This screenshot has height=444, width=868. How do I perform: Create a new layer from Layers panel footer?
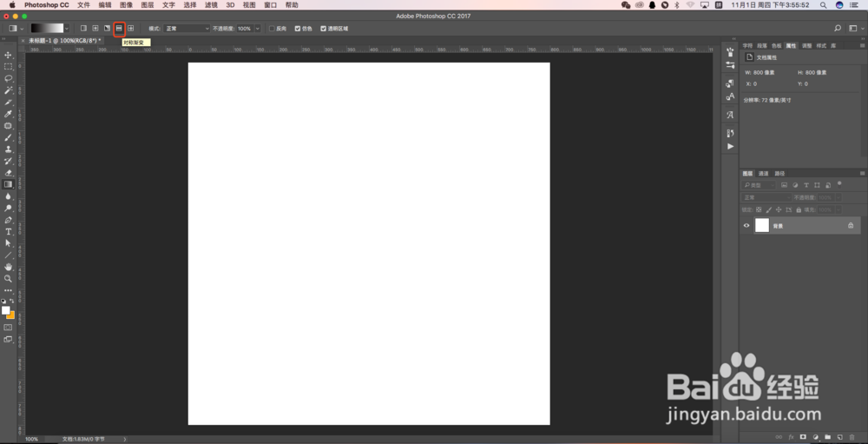pyautogui.click(x=839, y=437)
